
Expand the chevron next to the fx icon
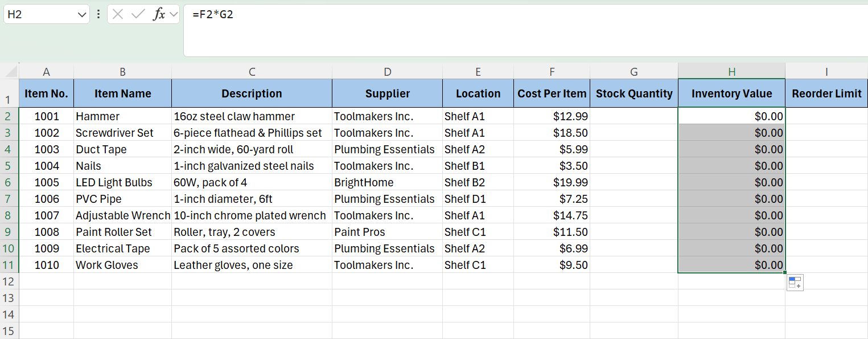[174, 15]
